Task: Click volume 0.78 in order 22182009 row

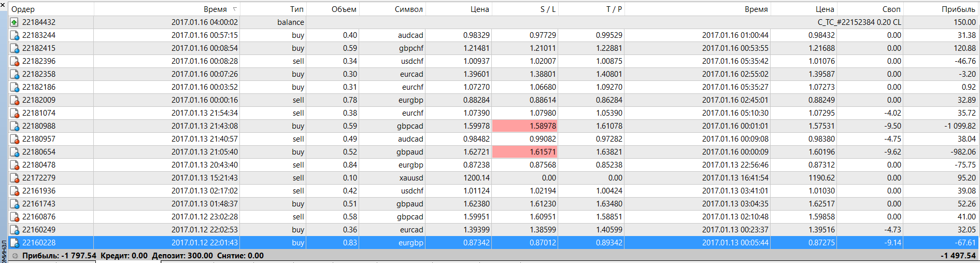Action: coord(350,100)
